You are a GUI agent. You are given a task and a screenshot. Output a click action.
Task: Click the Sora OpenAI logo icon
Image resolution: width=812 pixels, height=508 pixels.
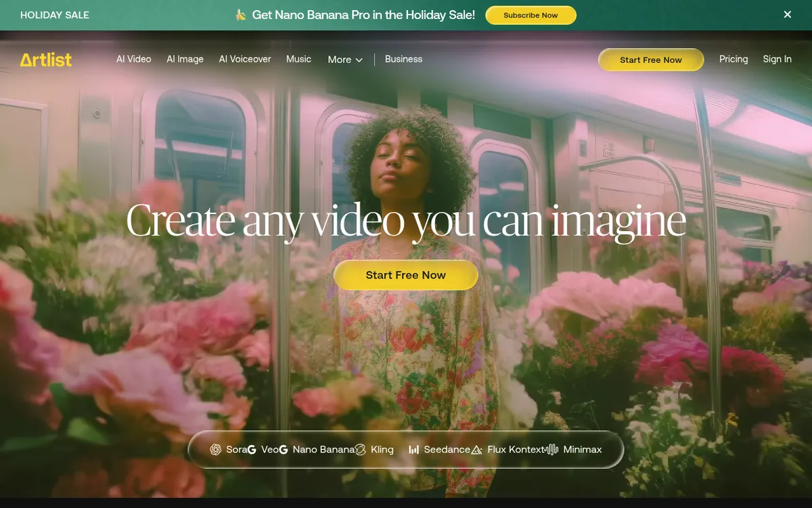click(215, 450)
